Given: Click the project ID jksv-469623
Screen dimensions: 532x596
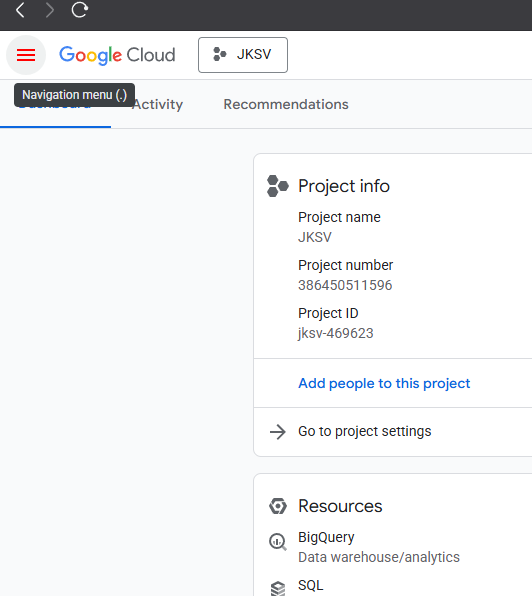Looking at the screenshot, I should coord(336,333).
